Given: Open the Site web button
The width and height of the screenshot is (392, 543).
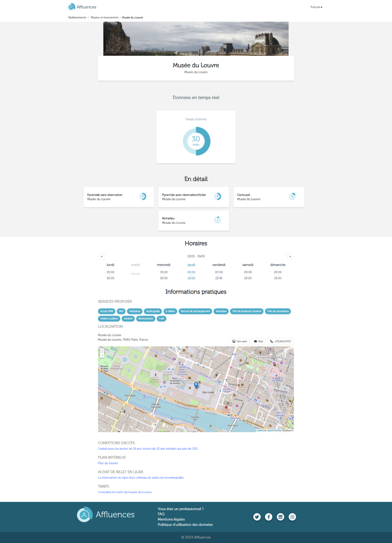Looking at the screenshot, I should click(239, 341).
